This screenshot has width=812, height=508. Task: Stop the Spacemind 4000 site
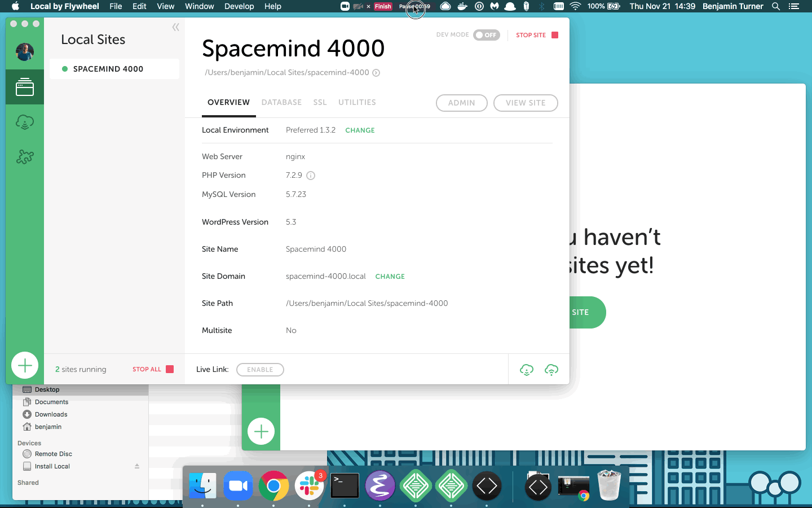[x=537, y=35]
